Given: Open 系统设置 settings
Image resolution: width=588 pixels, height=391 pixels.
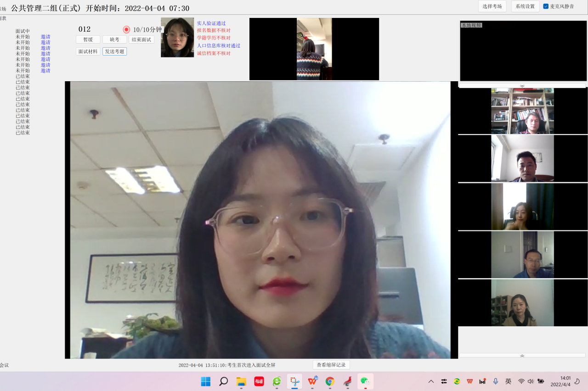Looking at the screenshot, I should tap(525, 6).
